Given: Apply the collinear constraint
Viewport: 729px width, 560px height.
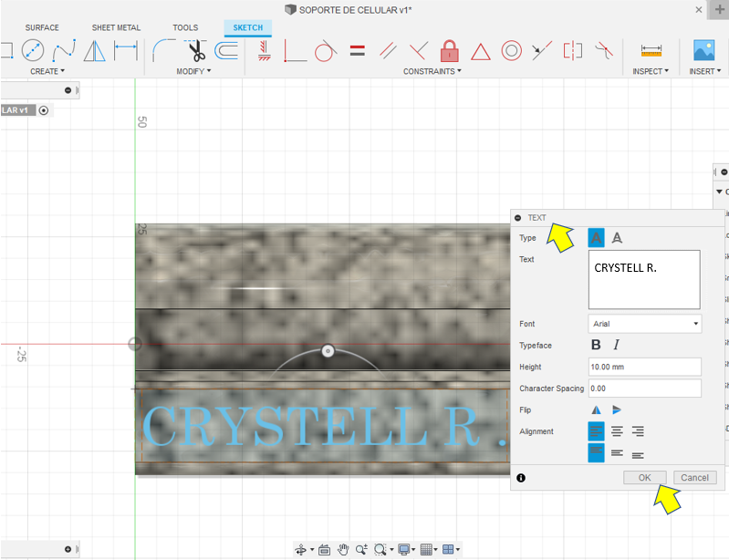Looking at the screenshot, I should [542, 51].
